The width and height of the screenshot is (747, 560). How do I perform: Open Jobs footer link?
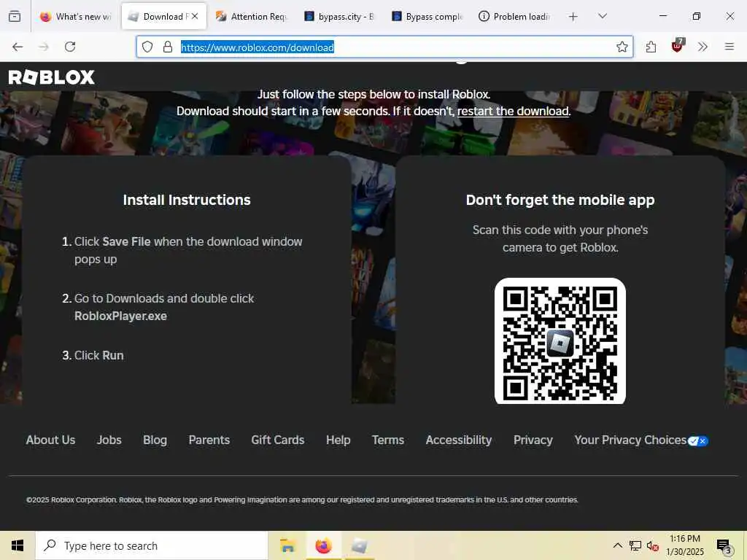(109, 440)
